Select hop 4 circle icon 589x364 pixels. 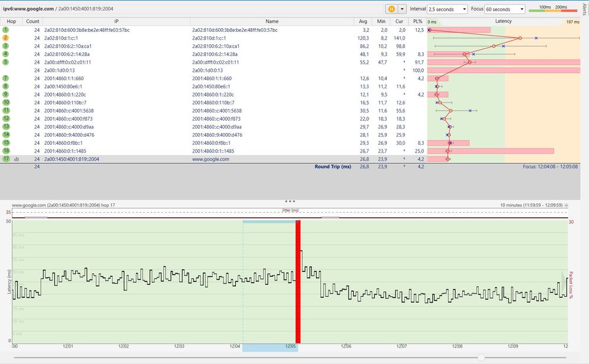(5, 54)
